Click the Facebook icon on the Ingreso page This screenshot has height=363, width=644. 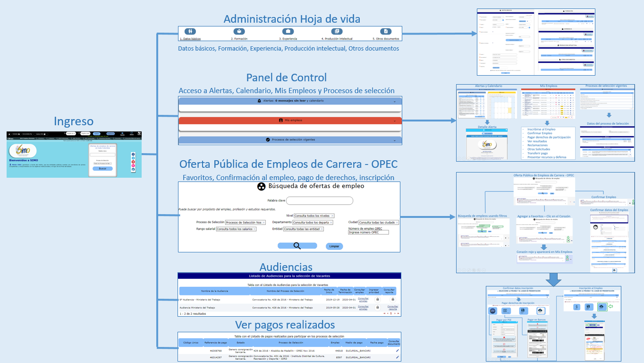134,155
